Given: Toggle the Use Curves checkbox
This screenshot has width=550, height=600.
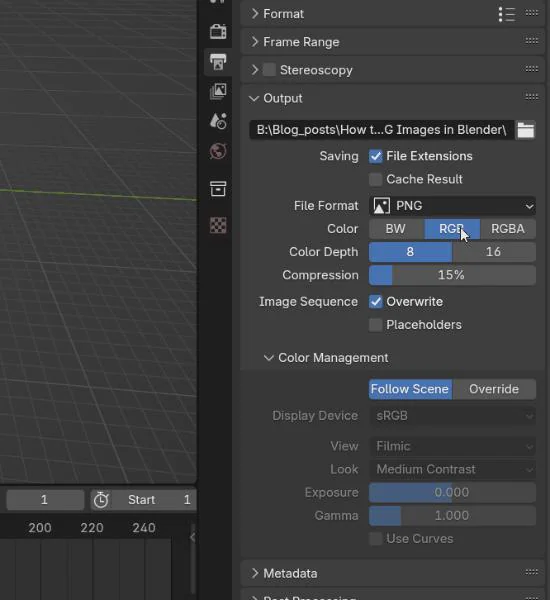Looking at the screenshot, I should tap(375, 539).
